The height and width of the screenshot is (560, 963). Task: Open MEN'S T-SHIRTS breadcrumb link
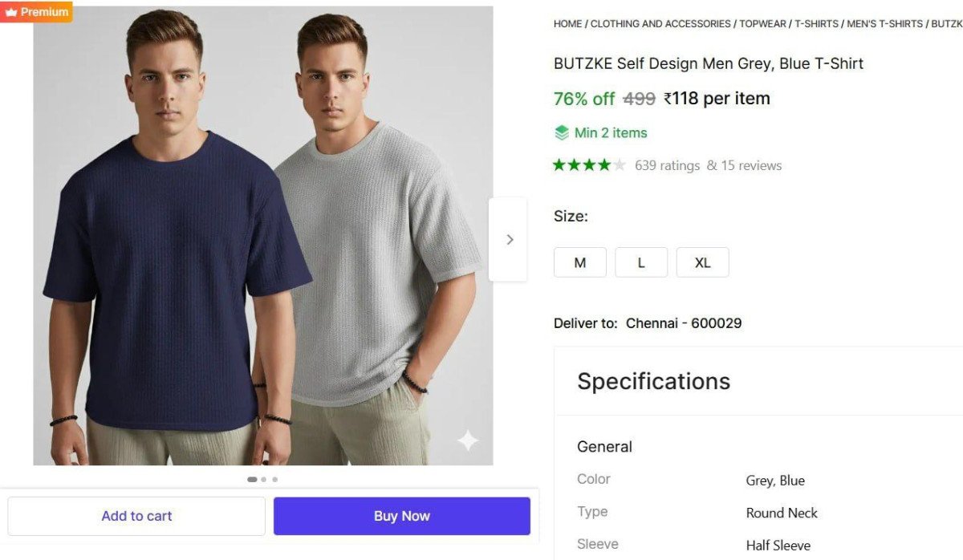884,24
